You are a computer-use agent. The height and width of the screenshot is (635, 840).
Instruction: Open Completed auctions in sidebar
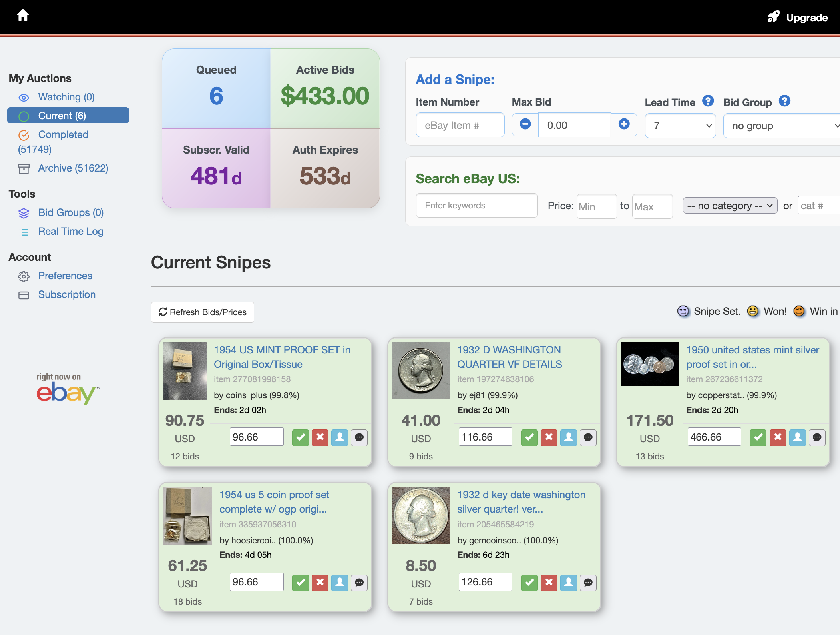(63, 134)
